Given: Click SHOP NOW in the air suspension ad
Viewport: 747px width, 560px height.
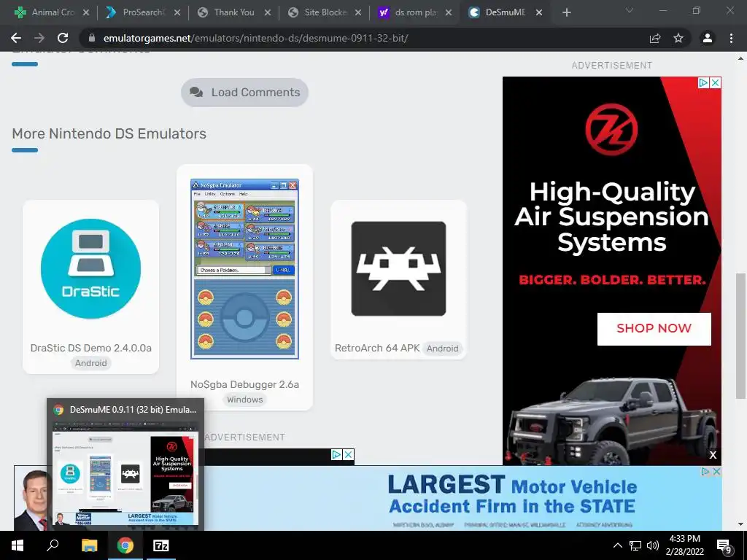Looking at the screenshot, I should (654, 329).
